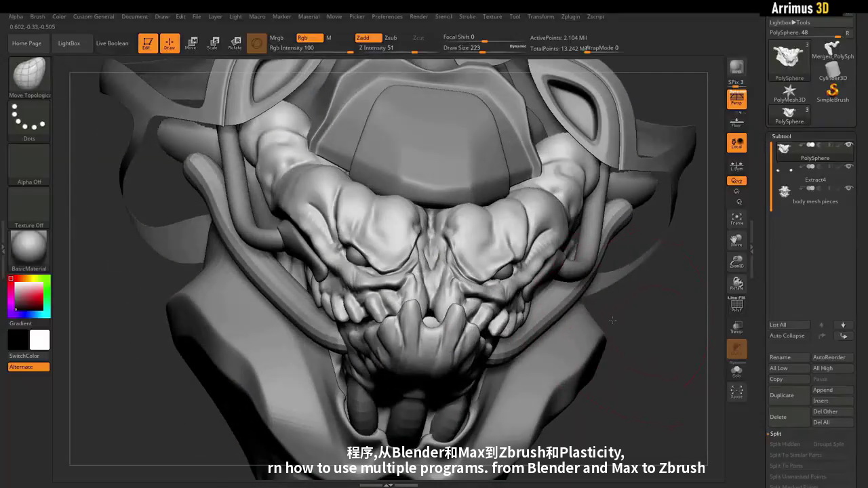Select the PolyMesh3D star tool
The height and width of the screenshot is (488, 868).
(x=789, y=93)
